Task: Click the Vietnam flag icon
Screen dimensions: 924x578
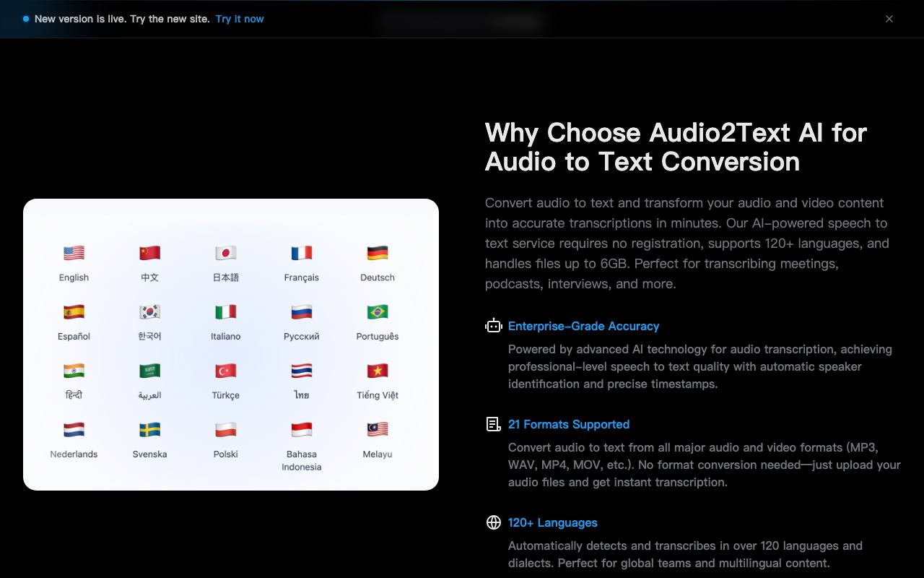Action: pyautogui.click(x=378, y=371)
